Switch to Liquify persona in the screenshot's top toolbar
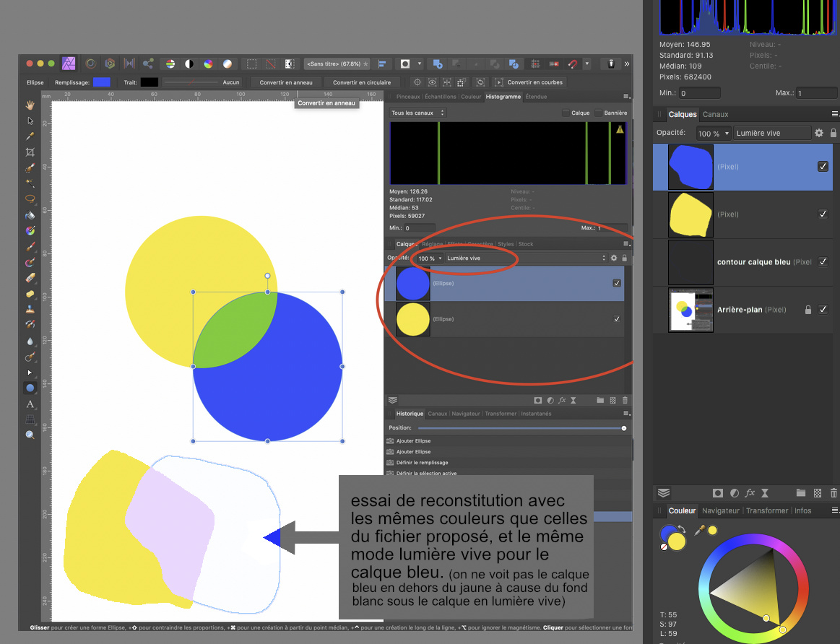The height and width of the screenshot is (644, 840). [90, 64]
